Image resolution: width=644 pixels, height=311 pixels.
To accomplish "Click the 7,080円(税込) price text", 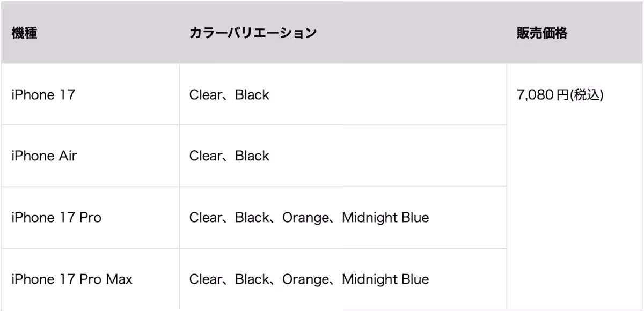I will coord(560,95).
